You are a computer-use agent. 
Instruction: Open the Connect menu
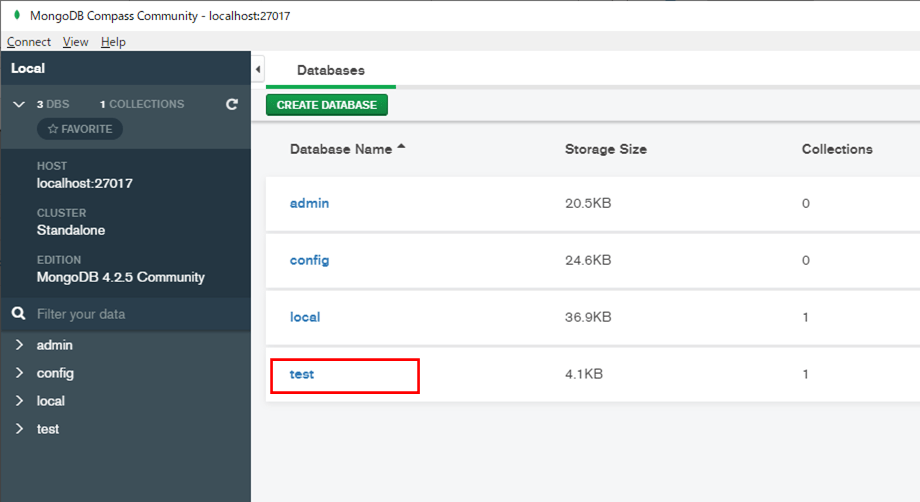coord(29,42)
